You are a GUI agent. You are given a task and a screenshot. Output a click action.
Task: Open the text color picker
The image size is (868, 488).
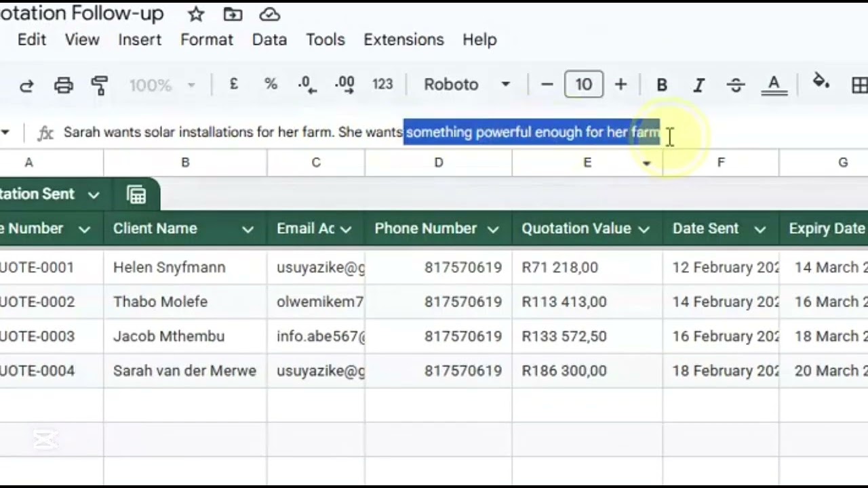point(774,85)
